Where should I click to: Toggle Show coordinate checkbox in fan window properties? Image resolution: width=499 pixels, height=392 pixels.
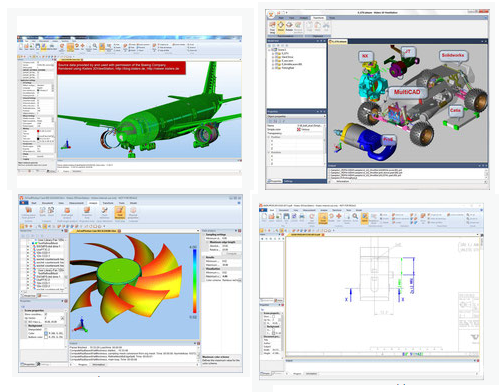pos(46,314)
